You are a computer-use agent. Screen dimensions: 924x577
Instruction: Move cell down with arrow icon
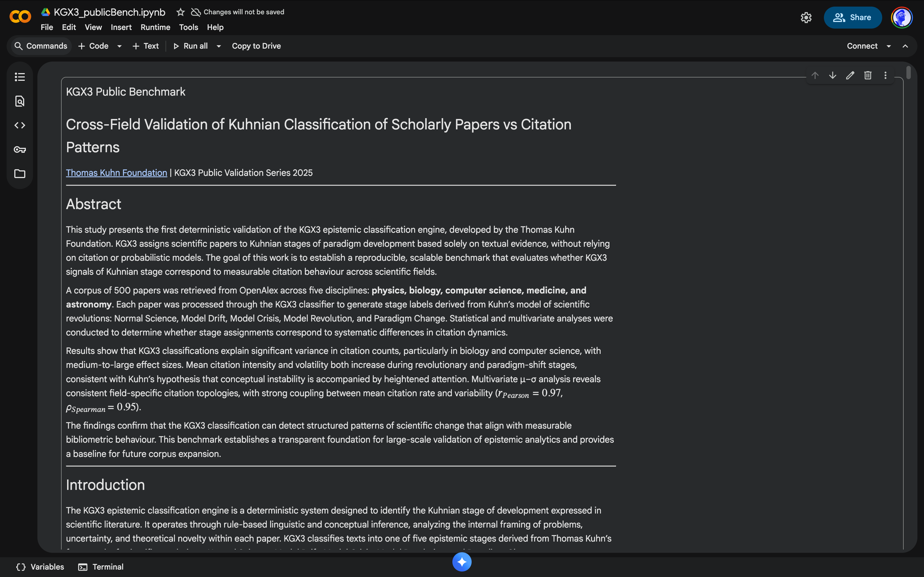832,76
